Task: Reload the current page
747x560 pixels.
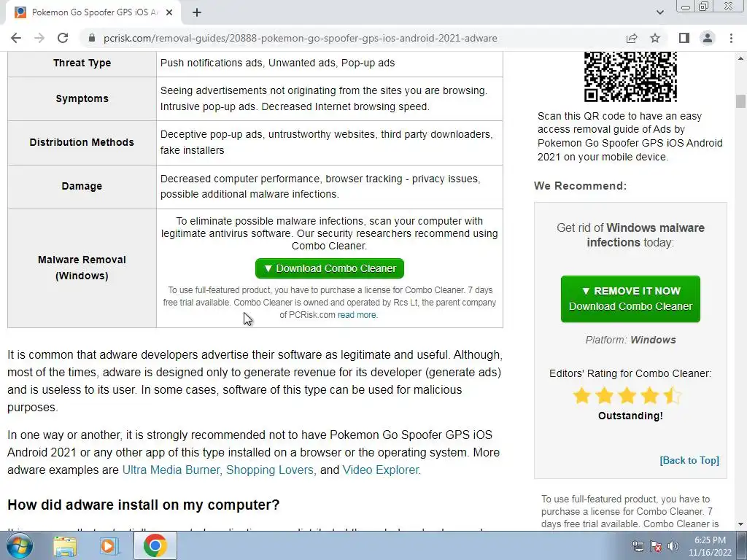Action: (x=63, y=38)
